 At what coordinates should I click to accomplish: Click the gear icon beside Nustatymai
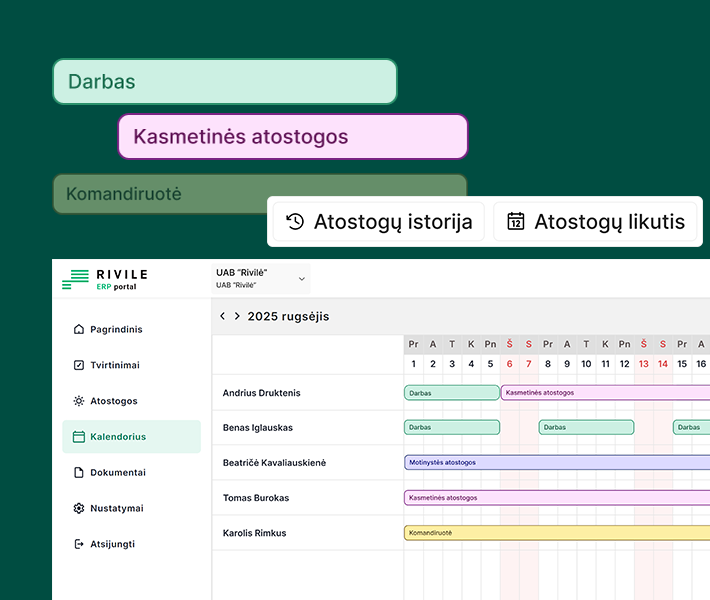[x=79, y=508]
